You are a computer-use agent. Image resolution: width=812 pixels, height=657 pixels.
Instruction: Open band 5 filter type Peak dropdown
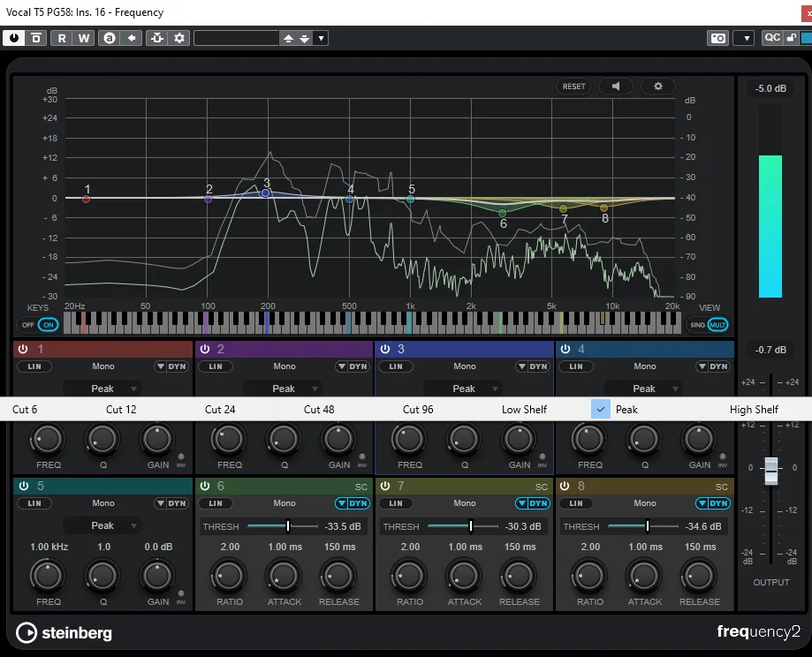coord(102,525)
